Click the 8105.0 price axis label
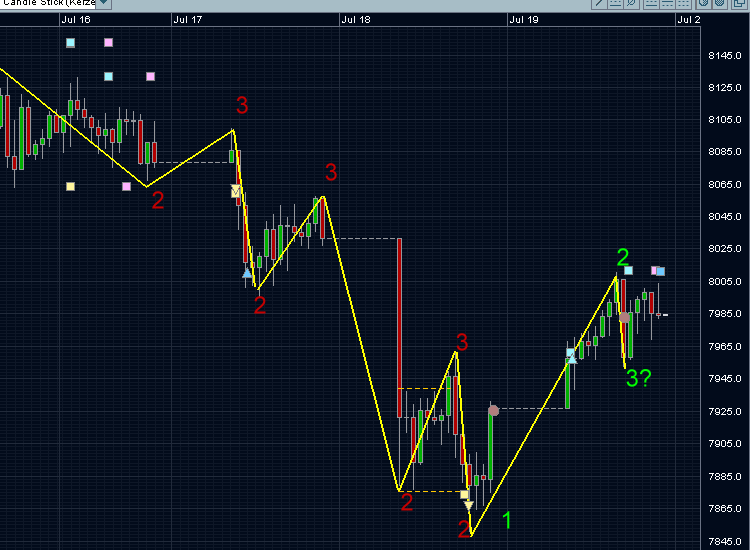This screenshot has height=550, width=750. pyautogui.click(x=722, y=120)
